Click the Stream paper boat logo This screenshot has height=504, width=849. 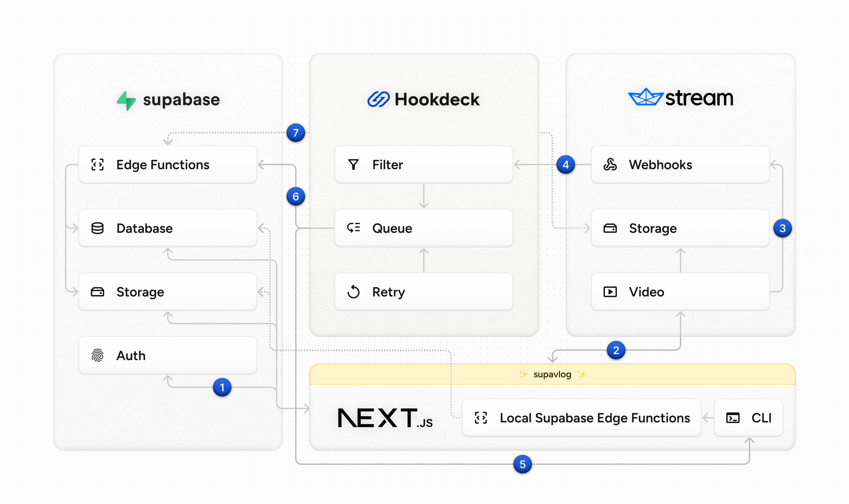[x=646, y=97]
